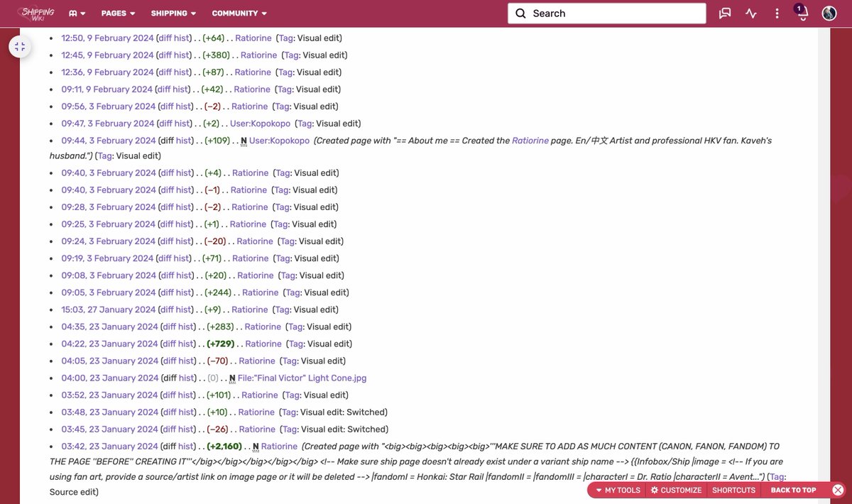
Task: Open the SHIPPING navigation dropdown
Action: pyautogui.click(x=173, y=13)
